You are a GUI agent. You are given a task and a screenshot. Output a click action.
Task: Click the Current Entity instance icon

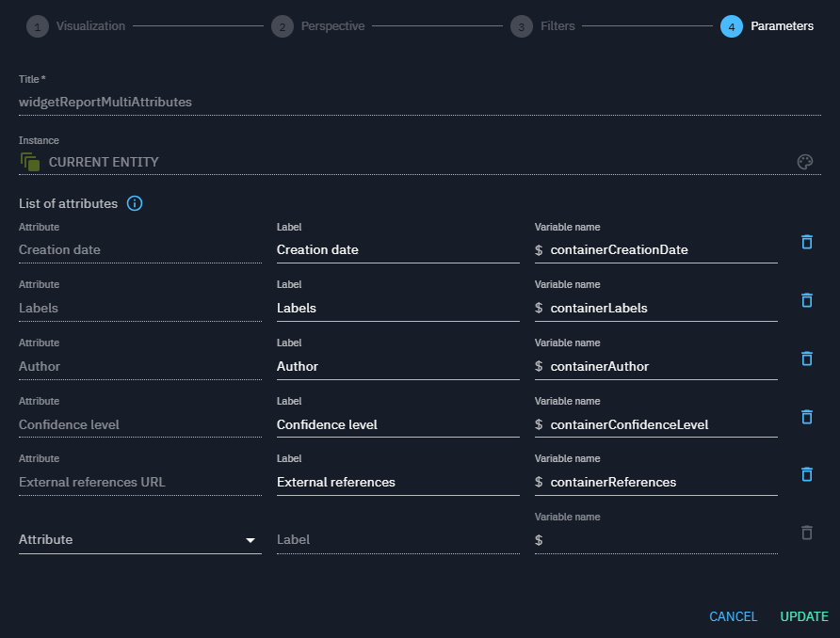(x=30, y=162)
